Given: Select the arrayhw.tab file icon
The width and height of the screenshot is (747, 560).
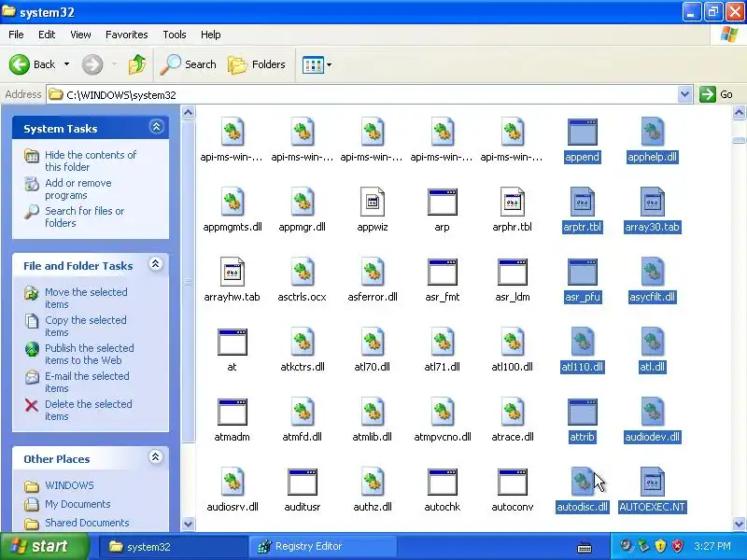Looking at the screenshot, I should 232,272.
